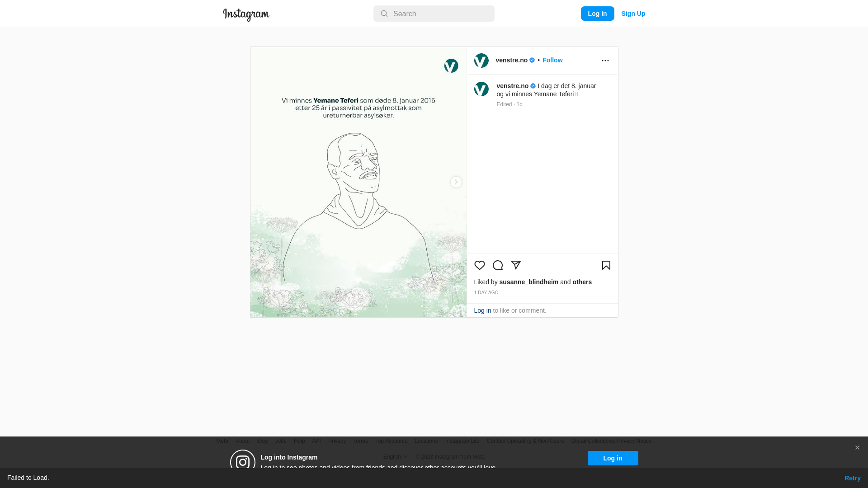The width and height of the screenshot is (868, 488).
Task: Open the venstre.no avatar in the post header
Action: click(x=481, y=61)
